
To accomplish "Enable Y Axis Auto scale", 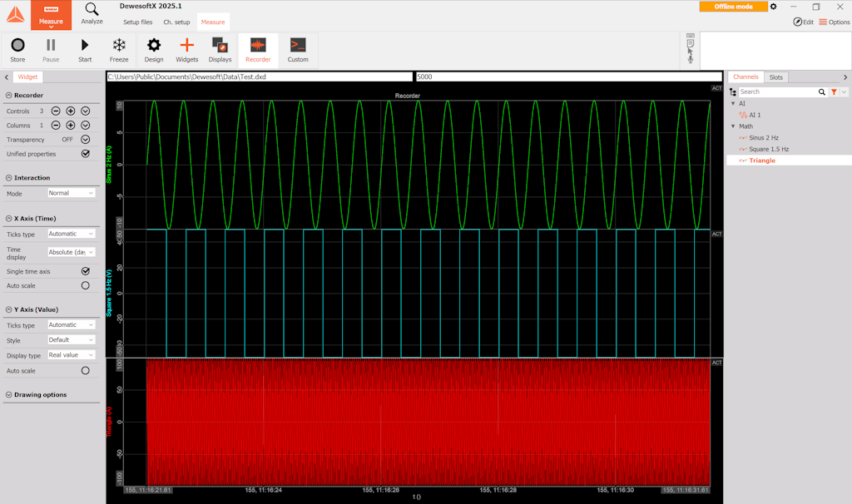I will [86, 370].
